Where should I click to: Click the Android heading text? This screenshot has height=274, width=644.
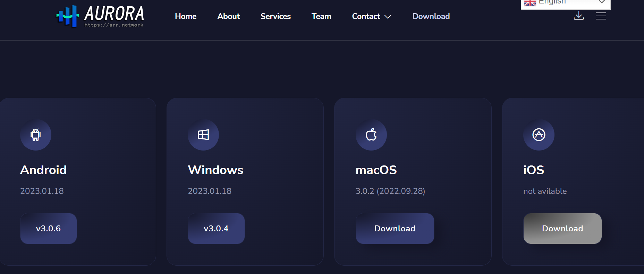43,170
